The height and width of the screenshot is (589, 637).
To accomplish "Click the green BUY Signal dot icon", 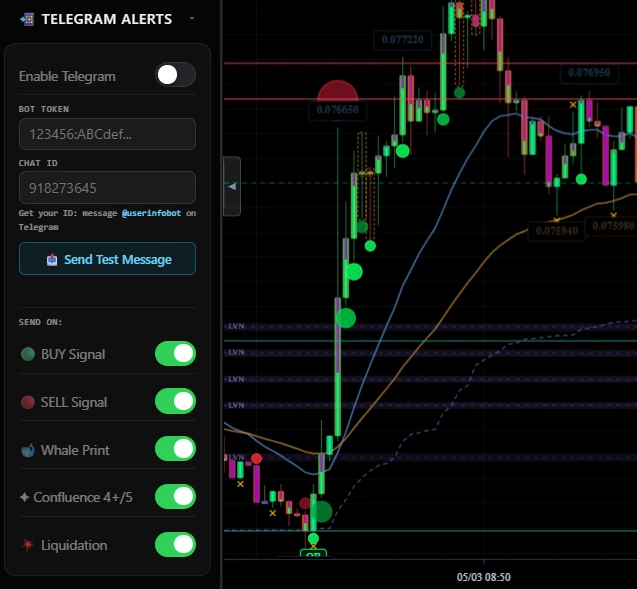I will (x=28, y=354).
